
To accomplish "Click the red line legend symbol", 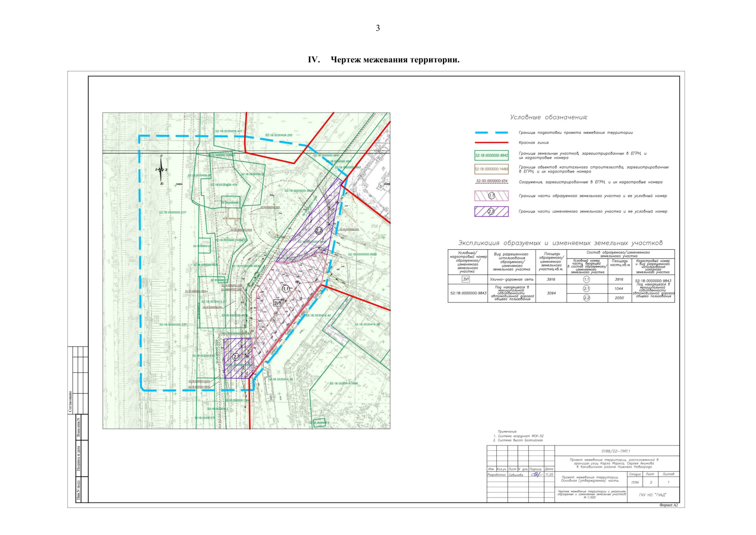I will pyautogui.click(x=491, y=143).
